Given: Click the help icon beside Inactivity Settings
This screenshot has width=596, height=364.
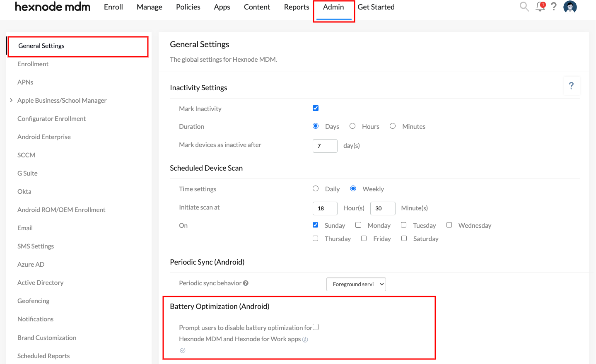Looking at the screenshot, I should (572, 86).
